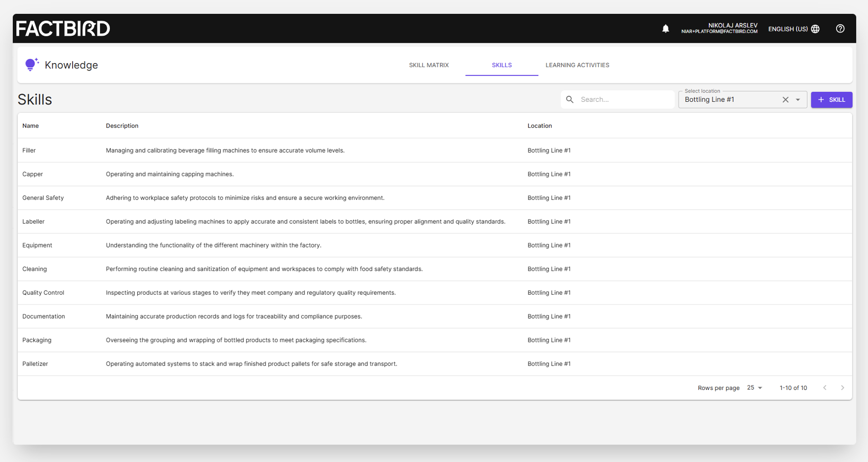Open the General Safety skill
This screenshot has width=868, height=462.
coord(43,198)
